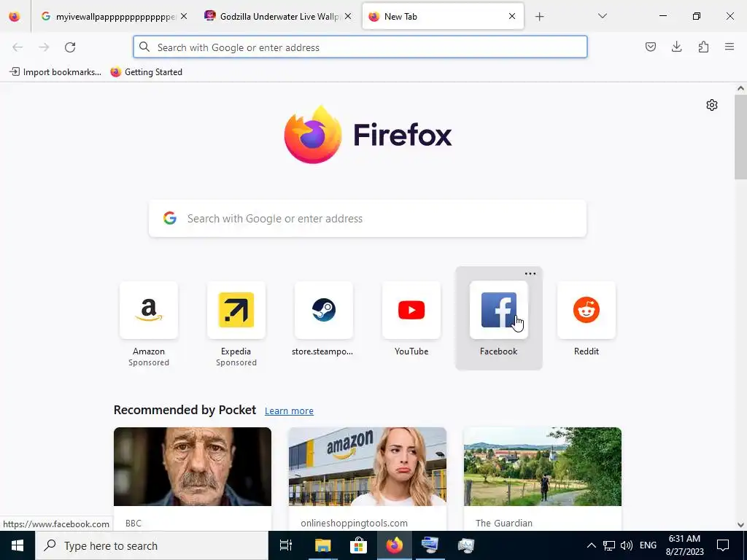This screenshot has width=747, height=560.
Task: Expand the list all tabs chevron
Action: pos(602,16)
